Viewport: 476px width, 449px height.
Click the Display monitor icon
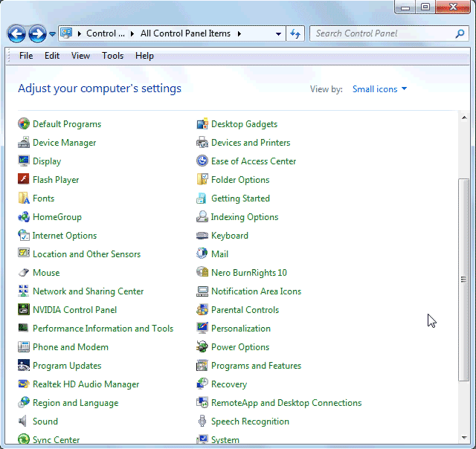(x=24, y=161)
